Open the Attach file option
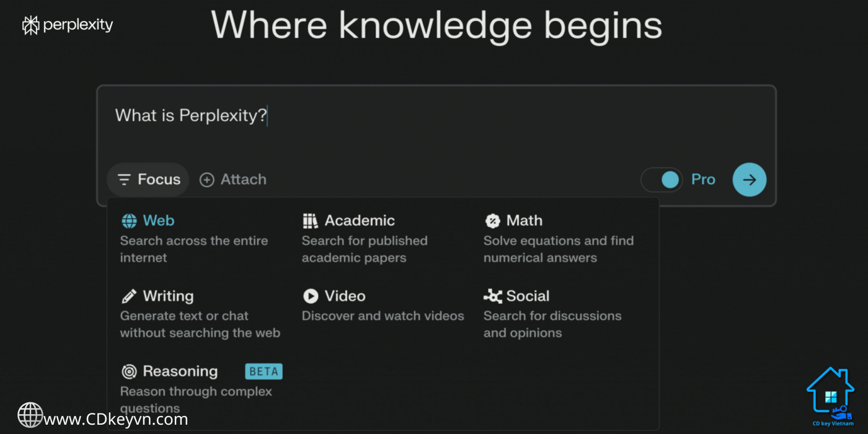868x434 pixels. [x=232, y=180]
